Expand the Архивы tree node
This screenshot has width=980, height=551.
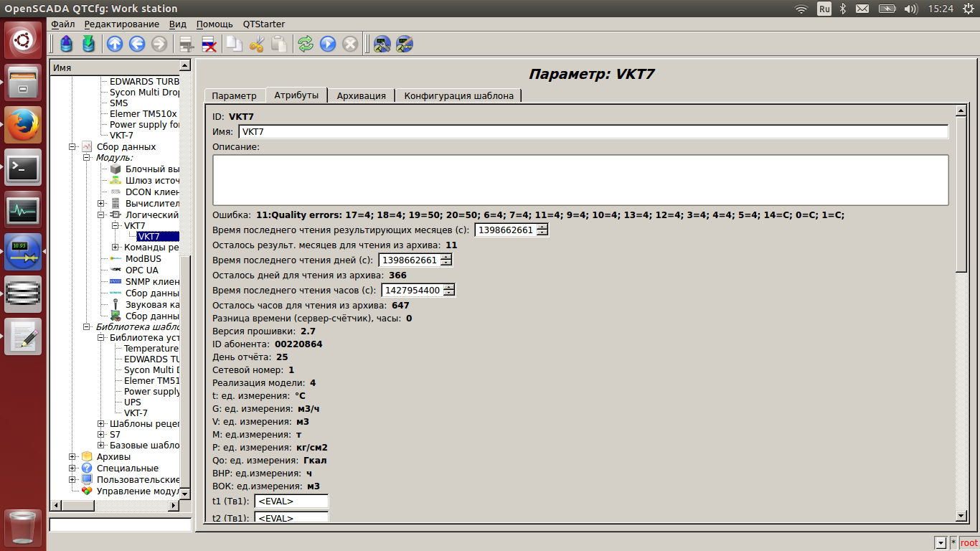point(72,457)
